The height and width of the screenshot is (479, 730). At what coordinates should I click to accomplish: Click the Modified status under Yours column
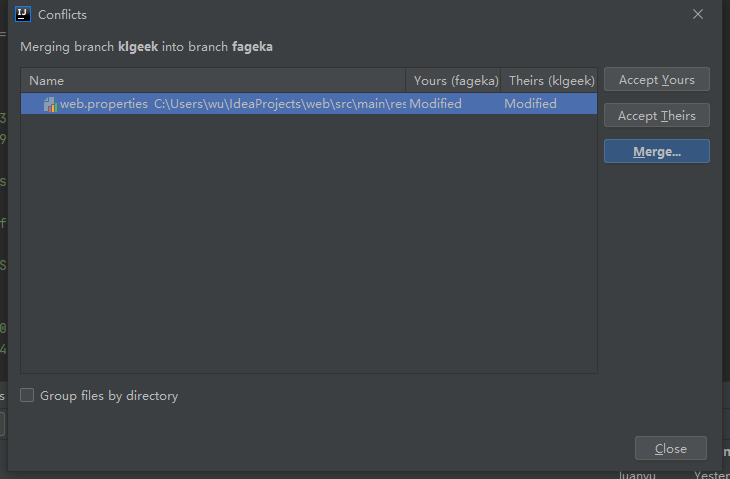pos(435,103)
